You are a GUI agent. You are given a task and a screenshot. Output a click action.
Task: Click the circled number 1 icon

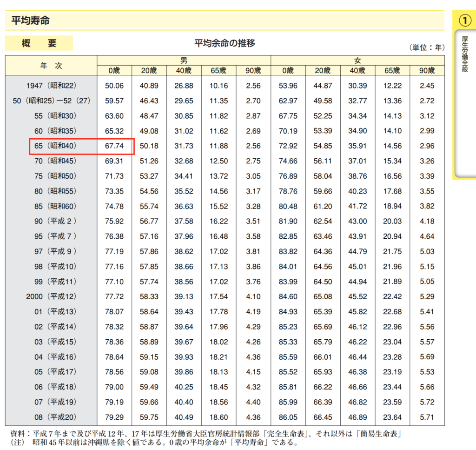pos(465,20)
